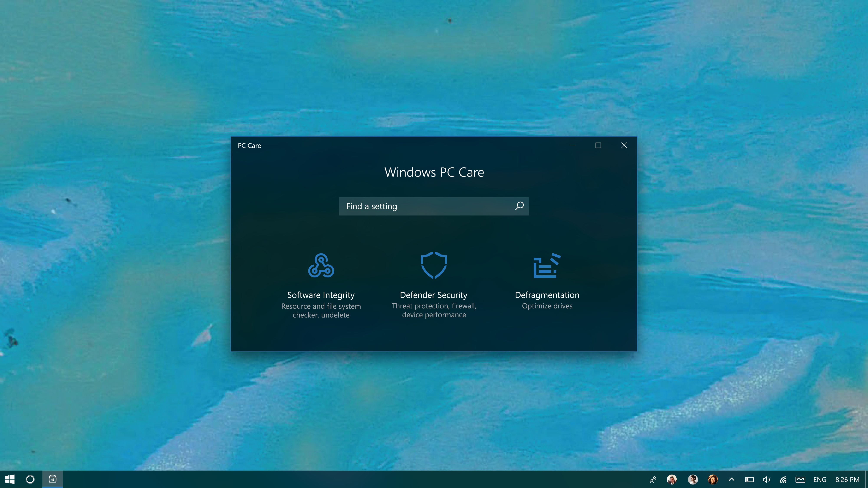Viewport: 868px width, 488px height.
Task: Open the Defender Security shield icon
Action: 434,265
